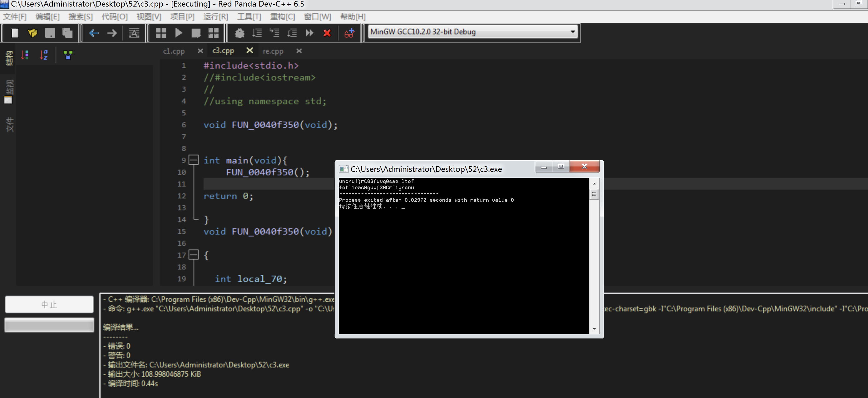The width and height of the screenshot is (868, 398).
Task: Click the 中止 abort button
Action: (x=49, y=304)
